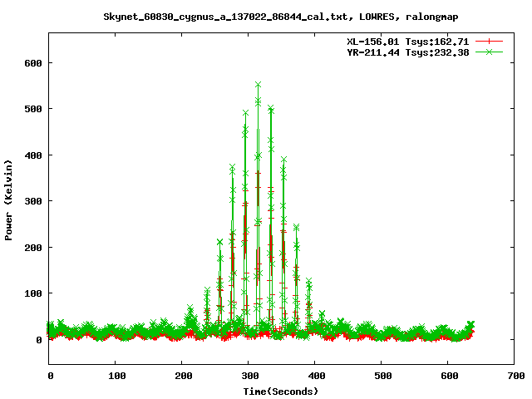Click the 300 tick label on the y-axis

tap(33, 201)
